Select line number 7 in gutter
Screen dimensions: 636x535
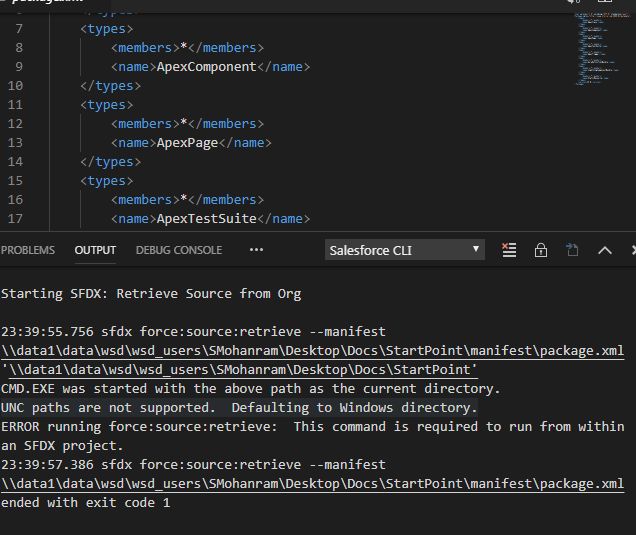coord(19,29)
